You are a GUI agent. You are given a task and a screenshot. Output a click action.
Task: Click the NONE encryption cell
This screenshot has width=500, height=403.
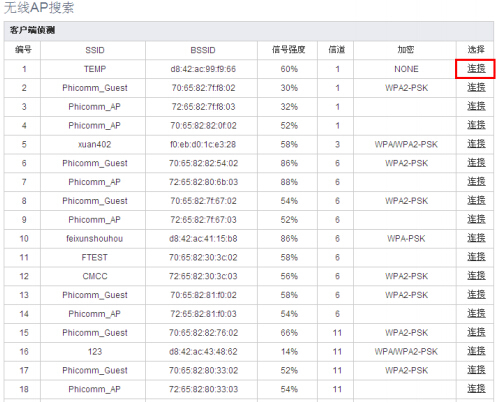pos(406,69)
